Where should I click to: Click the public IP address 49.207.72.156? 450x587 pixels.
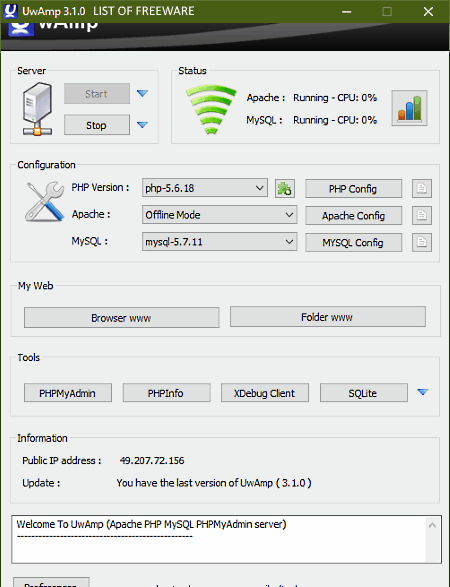click(x=152, y=460)
